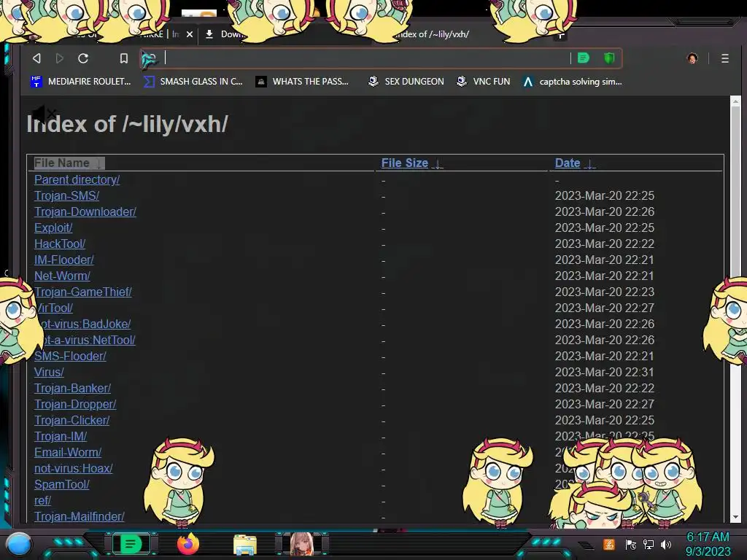Open File Explorer from the taskbar
Image resolution: width=747 pixels, height=560 pixels.
pos(245,545)
